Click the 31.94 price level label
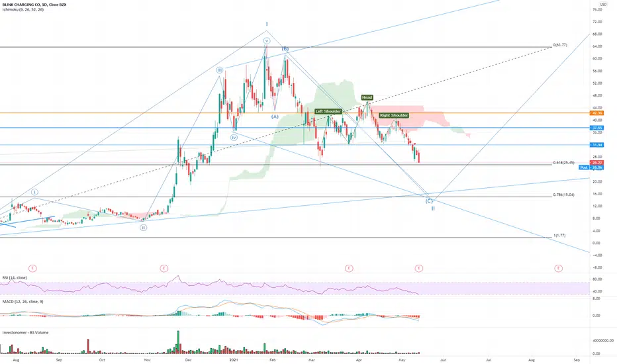The height and width of the screenshot is (364, 617). (x=597, y=145)
